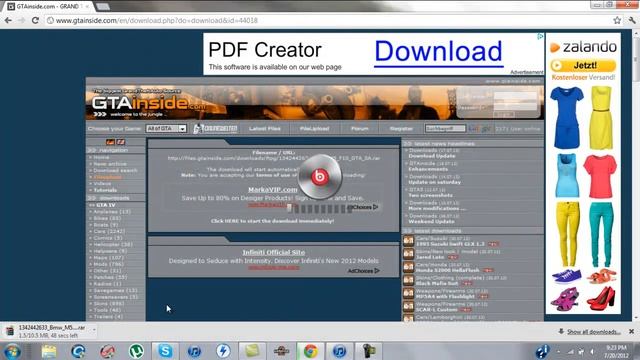The image size is (640, 360).
Task: Go to Home in navigation sidebar
Action: [x=101, y=157]
